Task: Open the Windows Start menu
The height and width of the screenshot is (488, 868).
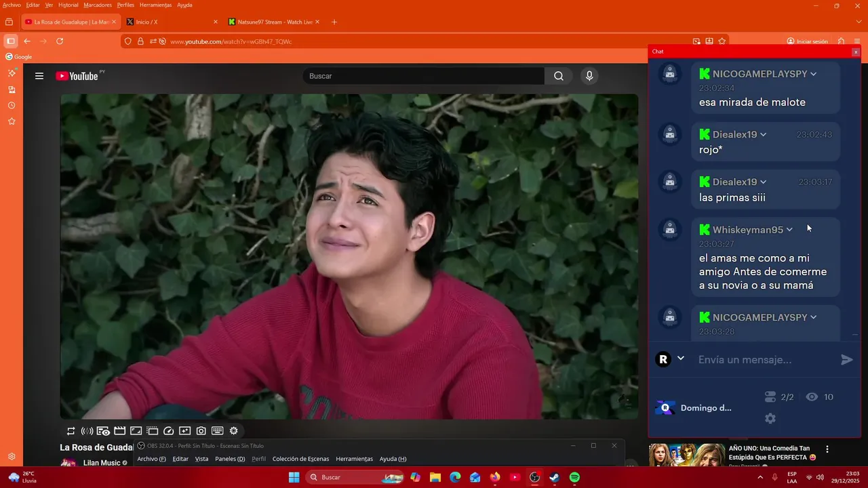Action: (x=294, y=477)
